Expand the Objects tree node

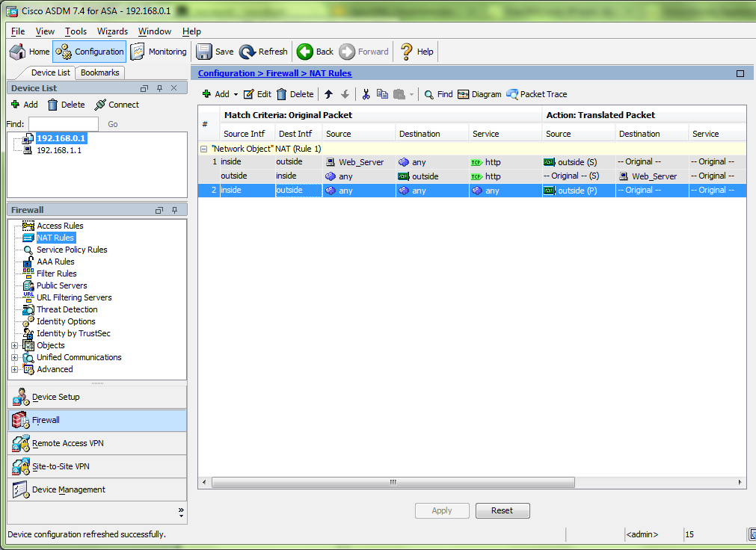click(x=14, y=345)
